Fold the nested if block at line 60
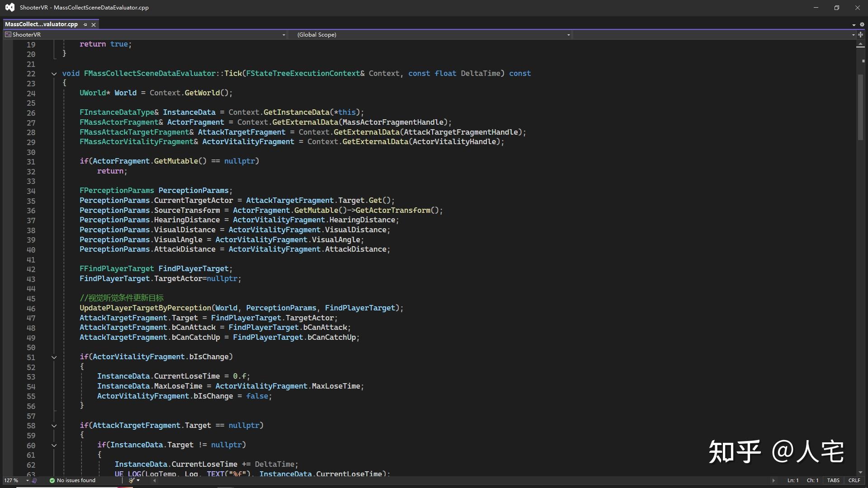Image resolution: width=868 pixels, height=488 pixels. click(54, 445)
